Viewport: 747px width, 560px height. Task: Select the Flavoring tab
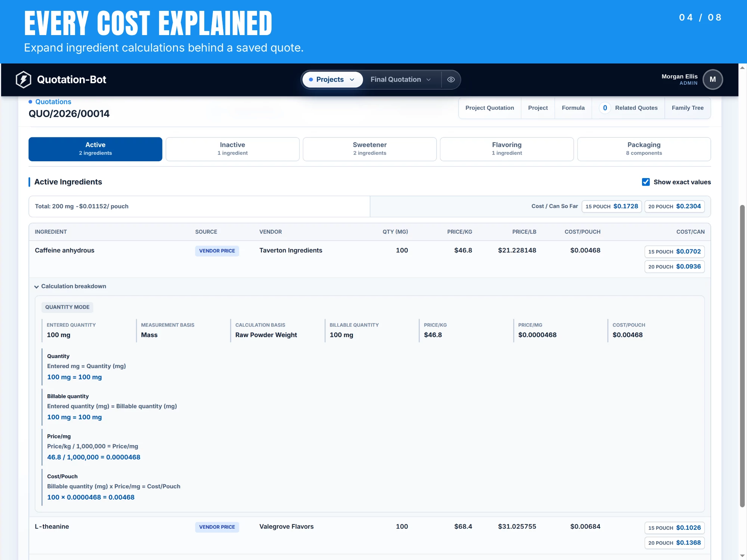click(x=506, y=149)
